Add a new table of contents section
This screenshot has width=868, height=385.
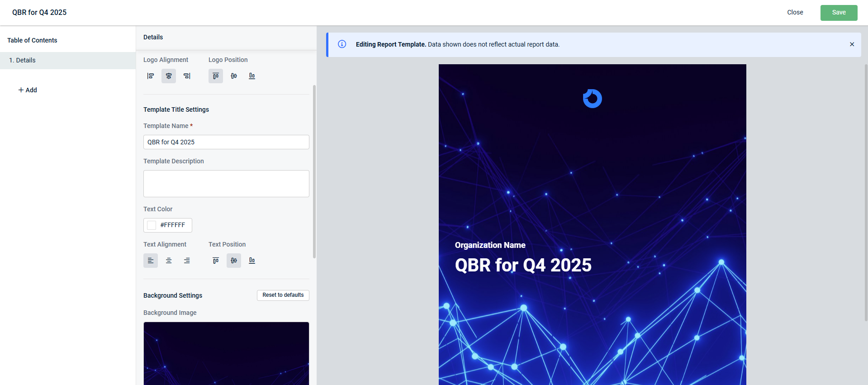pyautogui.click(x=28, y=90)
